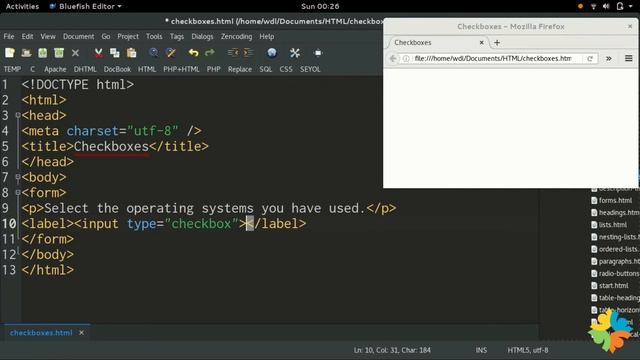This screenshot has width=640, height=360.
Task: Open the Document menu
Action: 78,36
